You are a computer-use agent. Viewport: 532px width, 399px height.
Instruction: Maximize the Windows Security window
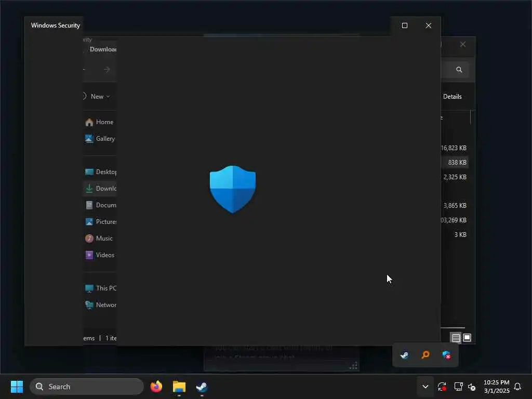404,25
